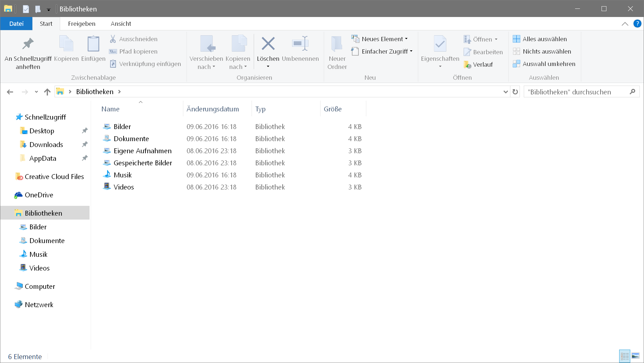Open the Datei menu tab
Screen dimensions: 644x363
coord(16,24)
